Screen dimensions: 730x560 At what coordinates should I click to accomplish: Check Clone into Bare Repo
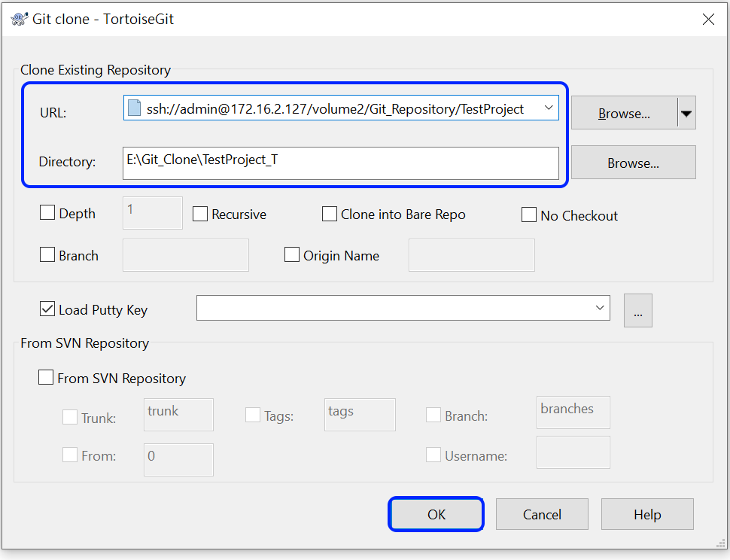(330, 214)
